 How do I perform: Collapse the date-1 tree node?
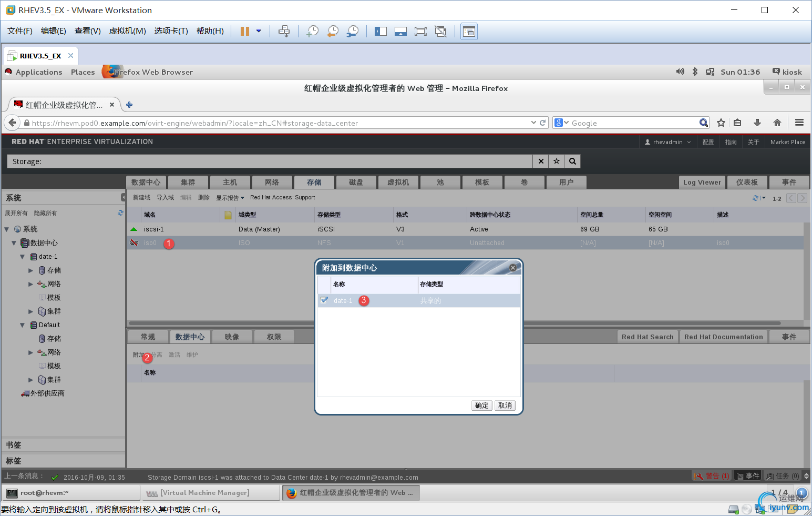[x=23, y=257]
